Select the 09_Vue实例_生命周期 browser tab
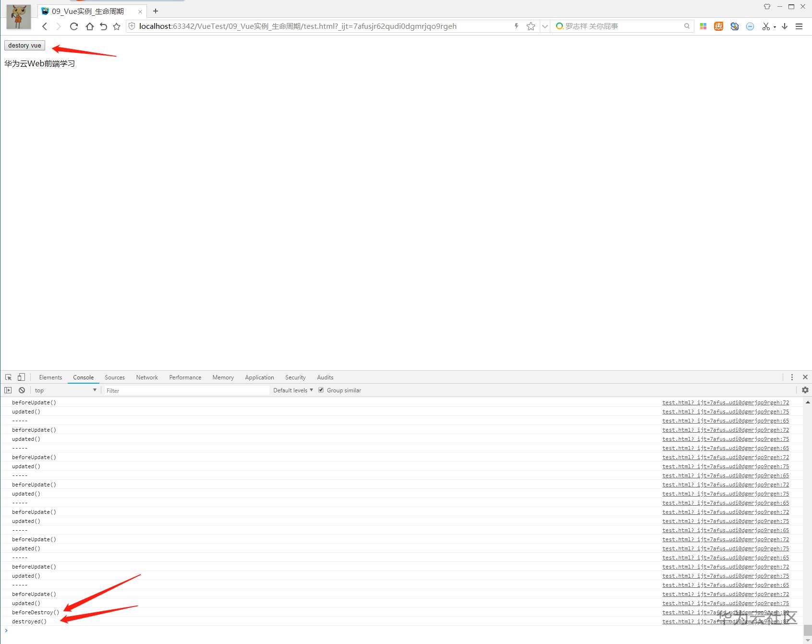The width and height of the screenshot is (812, 644). pyautogui.click(x=92, y=12)
